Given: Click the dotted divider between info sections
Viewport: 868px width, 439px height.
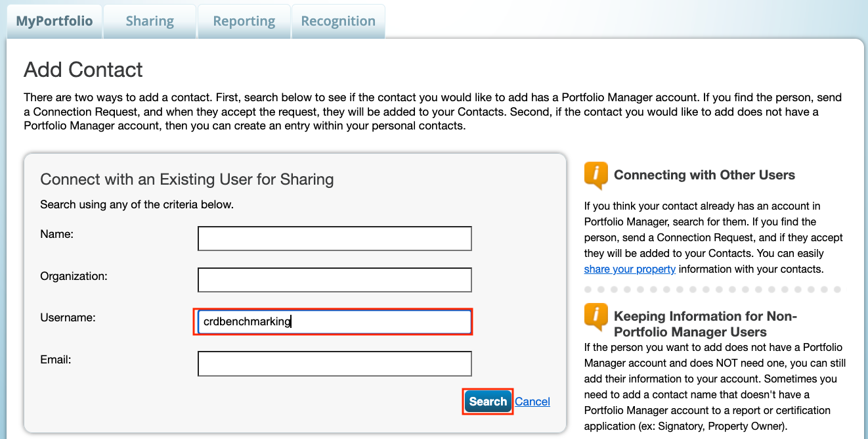Looking at the screenshot, I should pos(712,289).
